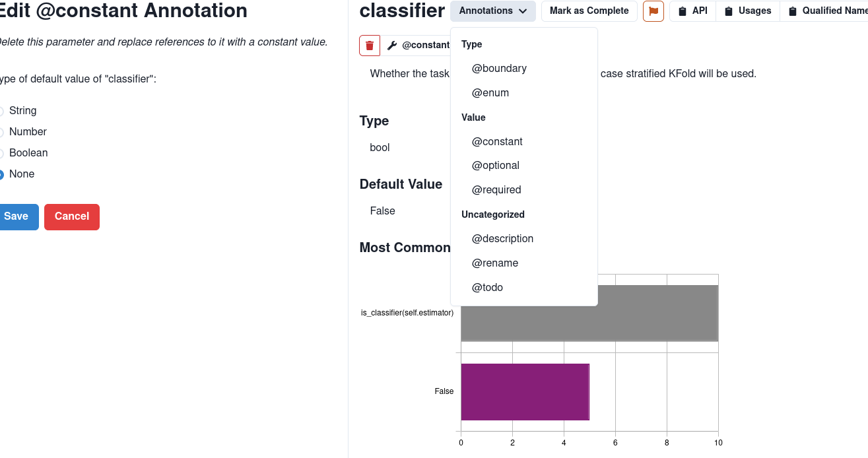Click the Annotations dropdown chevron arrow
This screenshot has width=868, height=458.
click(523, 11)
